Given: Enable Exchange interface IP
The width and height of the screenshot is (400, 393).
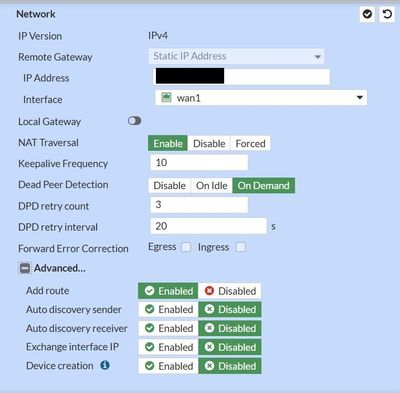Looking at the screenshot, I should click(168, 347).
